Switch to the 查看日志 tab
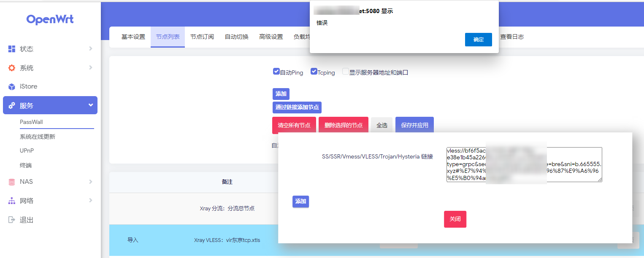 (x=512, y=37)
